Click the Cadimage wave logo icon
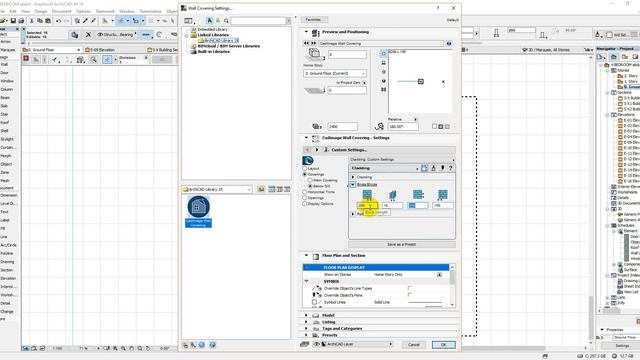 tap(308, 160)
